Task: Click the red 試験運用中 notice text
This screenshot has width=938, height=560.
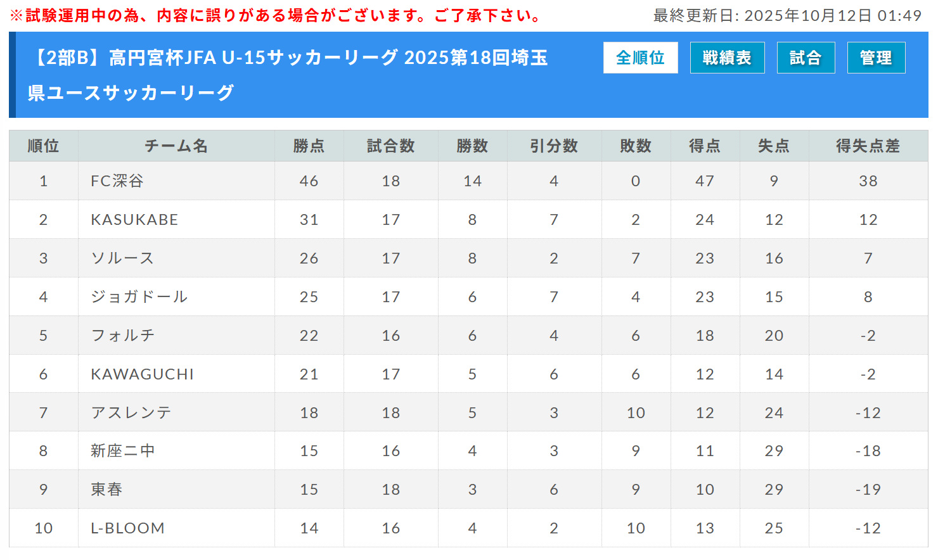Action: (x=276, y=16)
